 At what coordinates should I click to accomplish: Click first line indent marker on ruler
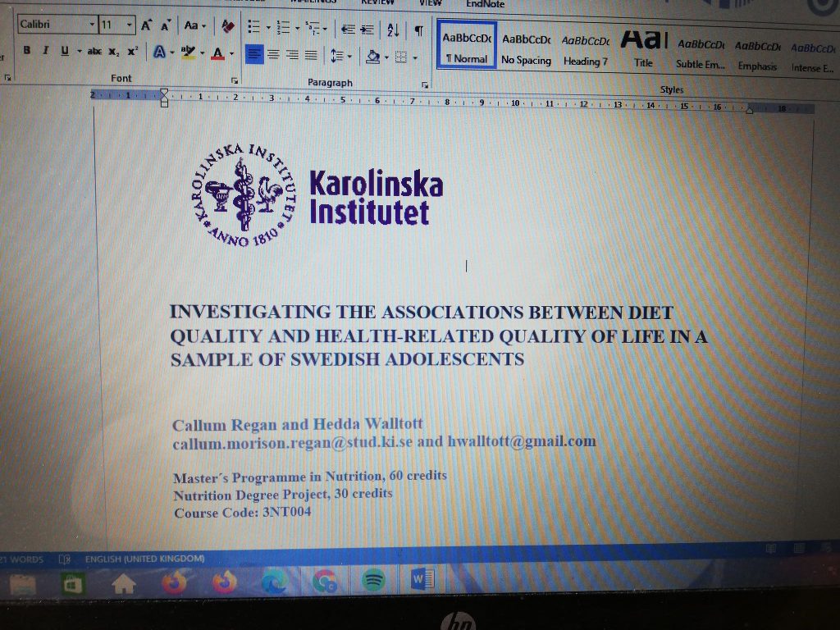click(164, 93)
